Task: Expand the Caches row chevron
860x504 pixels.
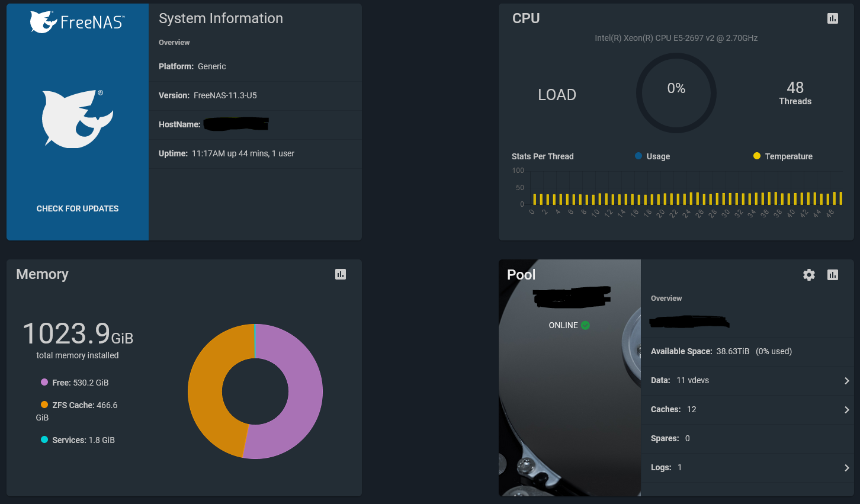Action: coord(847,410)
